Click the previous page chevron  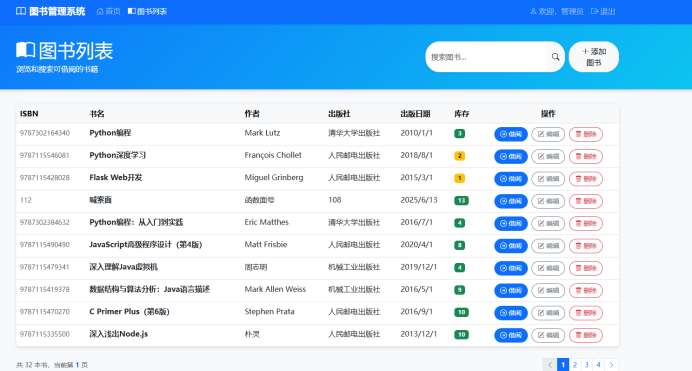(x=550, y=365)
